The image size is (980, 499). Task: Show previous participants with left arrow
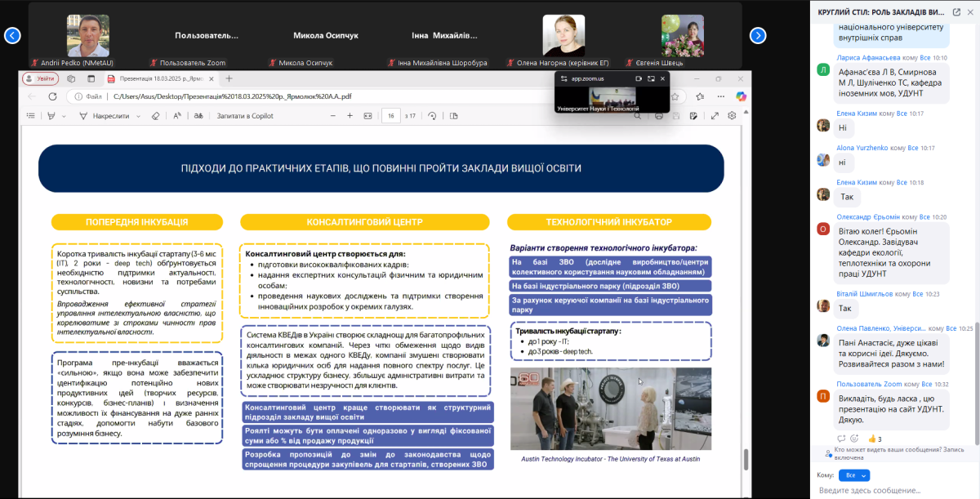point(11,35)
